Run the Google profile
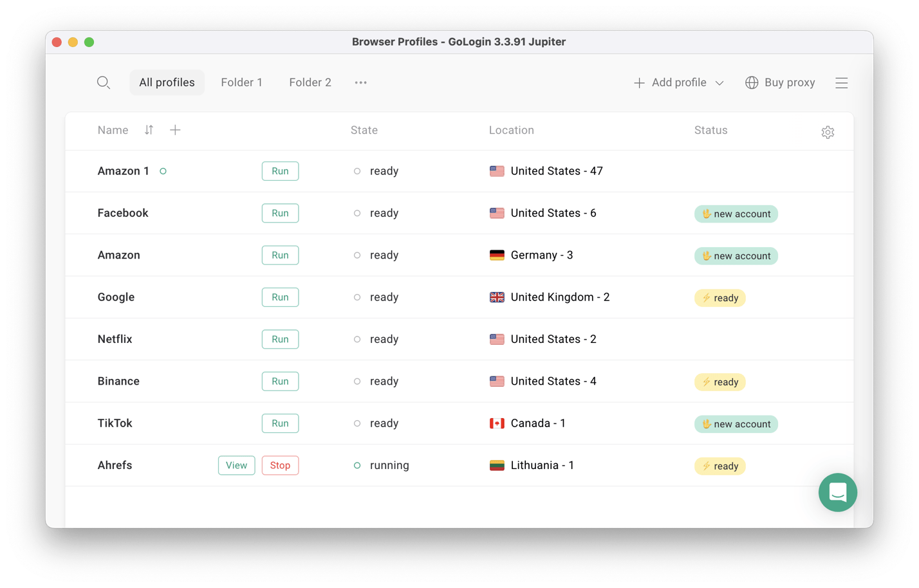Screen dimensions: 919x588 click(x=280, y=297)
